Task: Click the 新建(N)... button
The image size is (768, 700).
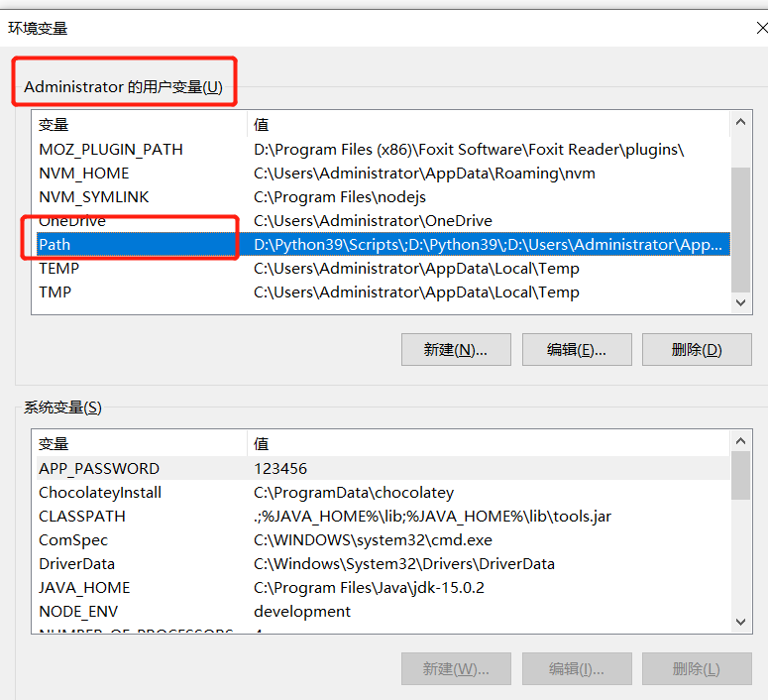Action: (x=456, y=350)
